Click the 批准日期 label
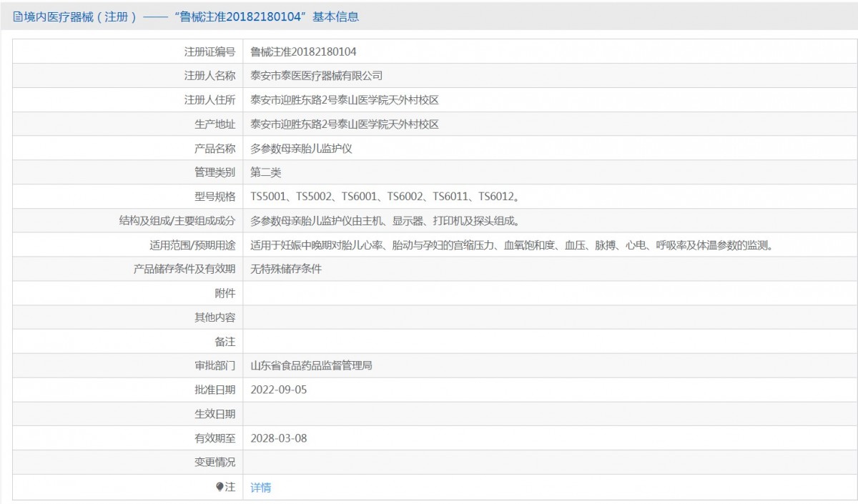 (x=214, y=390)
